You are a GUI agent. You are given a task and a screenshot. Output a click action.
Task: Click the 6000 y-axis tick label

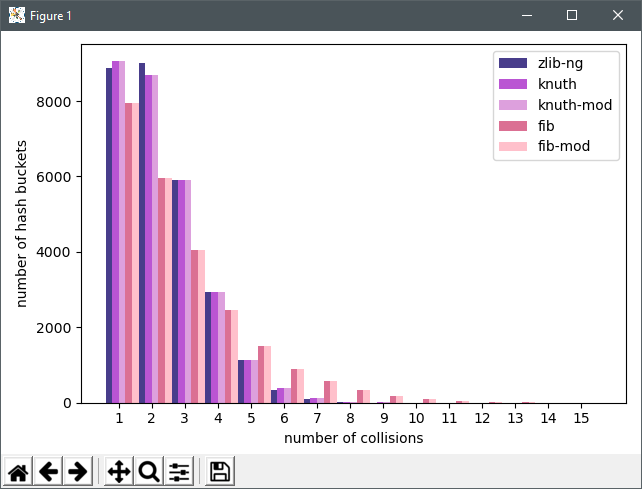click(54, 177)
